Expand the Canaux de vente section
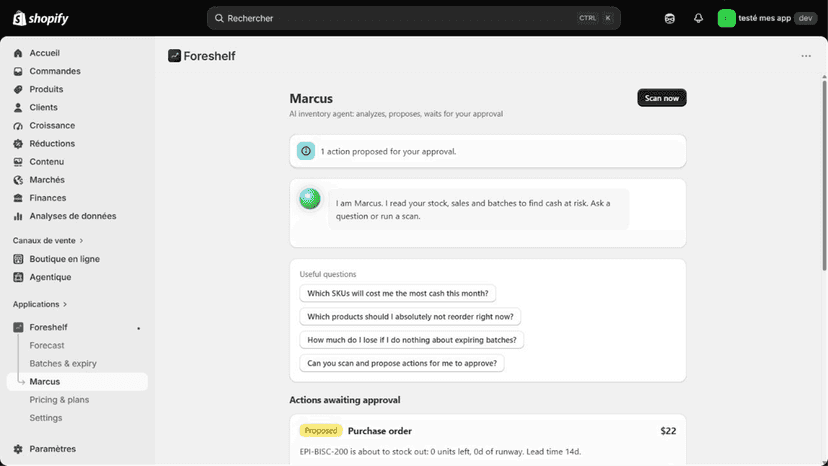Viewport: 828px width, 466px height. point(48,240)
